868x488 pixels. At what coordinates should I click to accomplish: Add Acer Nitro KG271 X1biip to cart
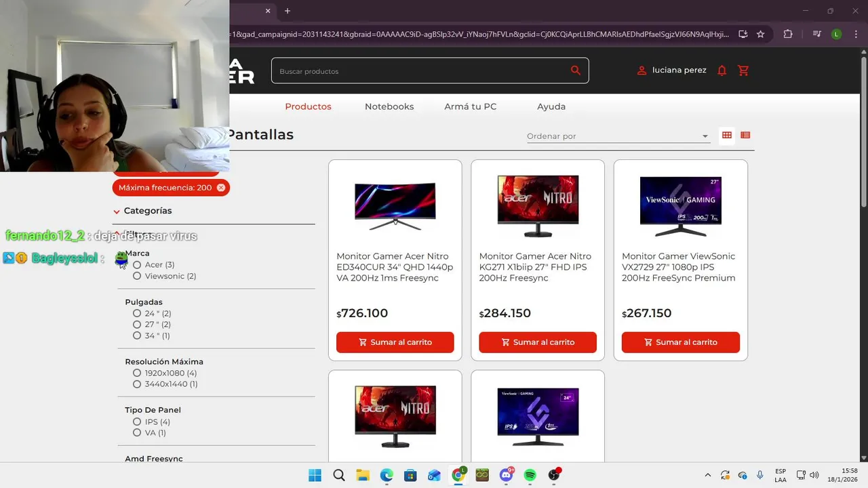[x=538, y=342]
